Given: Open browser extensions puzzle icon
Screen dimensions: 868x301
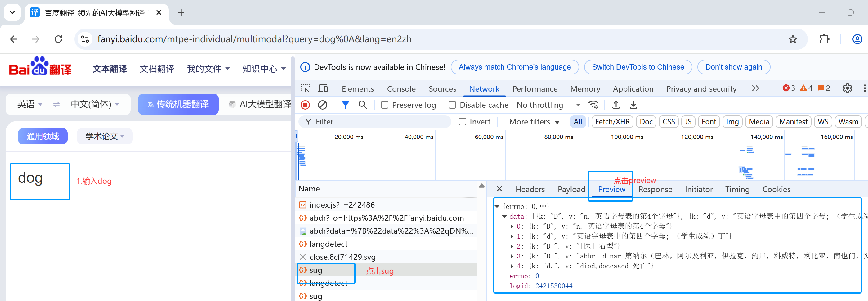Looking at the screenshot, I should click(x=824, y=39).
